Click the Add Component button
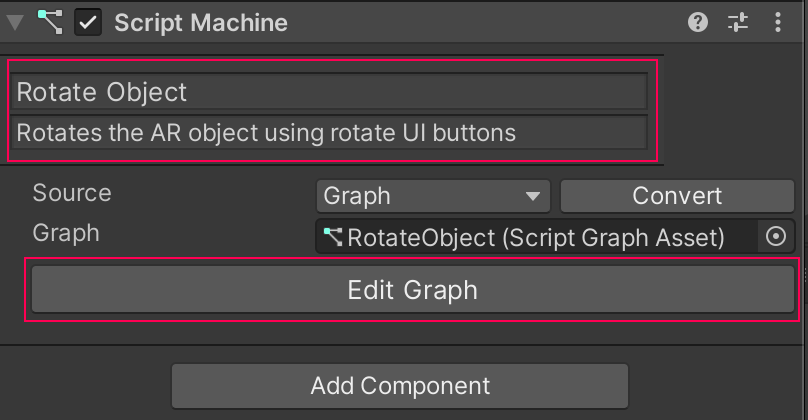Viewport: 808px width, 420px height. click(400, 385)
